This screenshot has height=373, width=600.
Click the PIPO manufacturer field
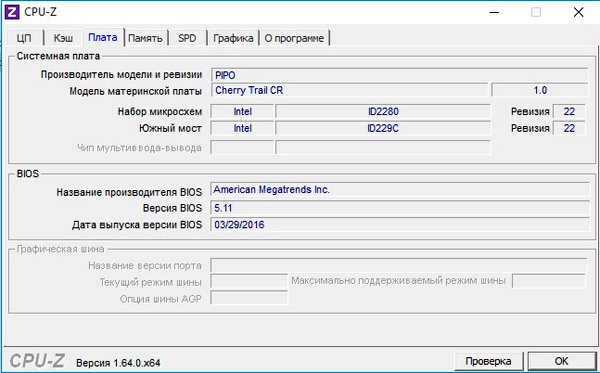pos(399,75)
